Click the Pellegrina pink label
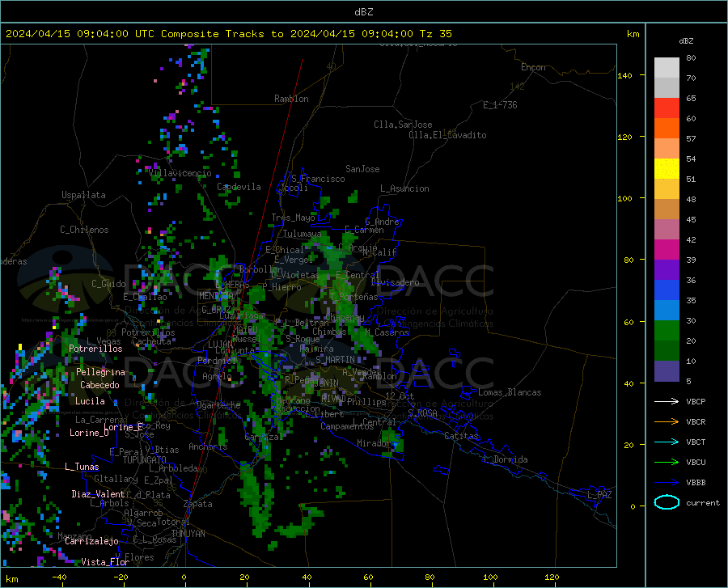The height and width of the screenshot is (588, 728). coord(100,372)
